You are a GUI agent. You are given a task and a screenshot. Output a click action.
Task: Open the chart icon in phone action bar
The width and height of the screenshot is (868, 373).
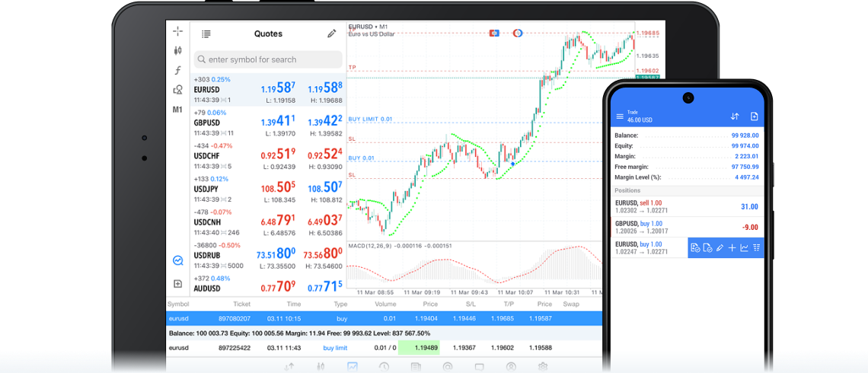[x=744, y=248]
